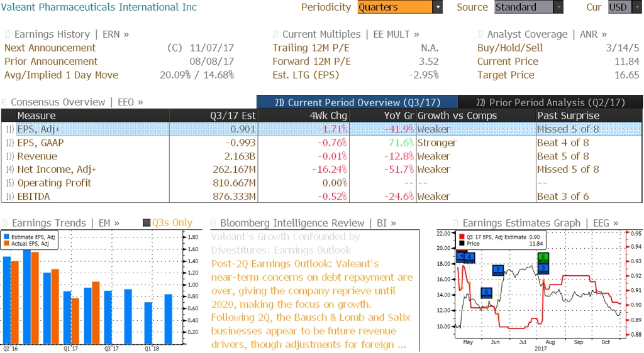644x353 pixels.
Task: Open the Periodicity arrow next to Quarters
Action: (x=438, y=7)
